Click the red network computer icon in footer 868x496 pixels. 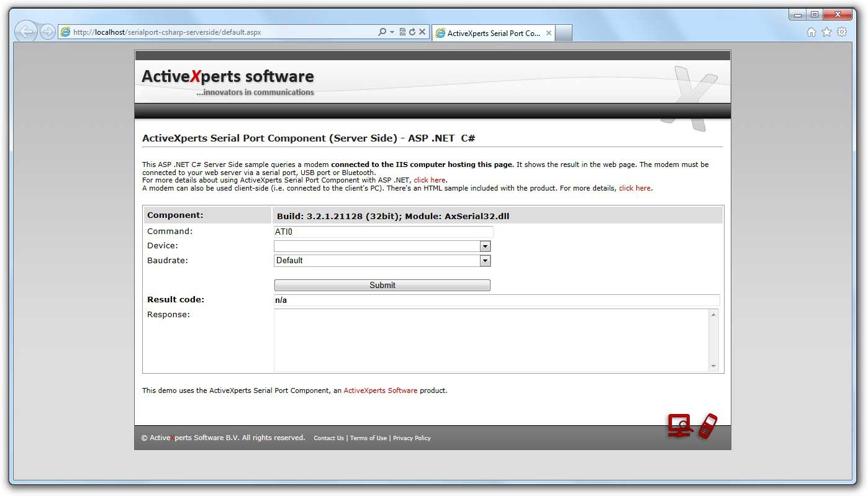[x=679, y=426]
